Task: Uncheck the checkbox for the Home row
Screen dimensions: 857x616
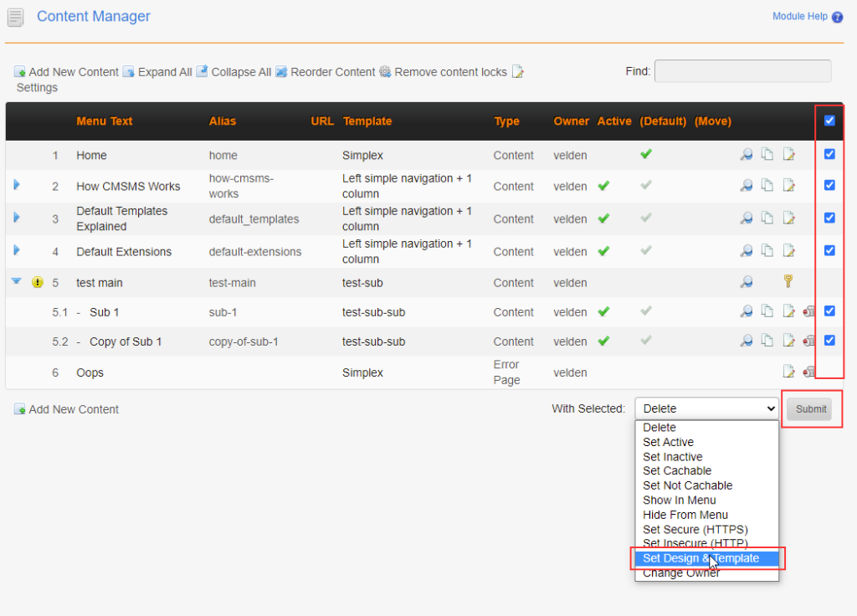Action: coord(829,154)
